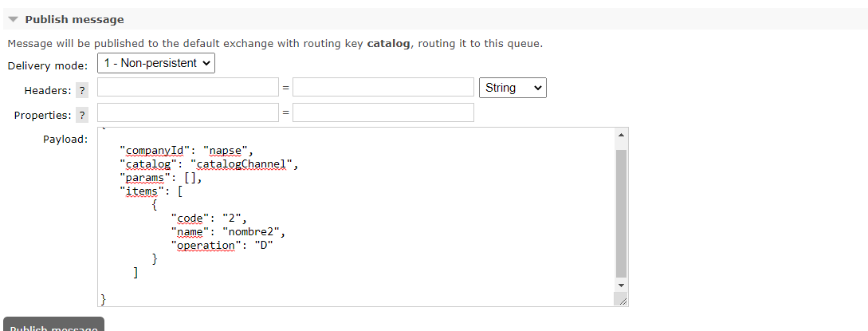The width and height of the screenshot is (868, 331).
Task: Open the Delivery mode dropdown
Action: coord(156,63)
